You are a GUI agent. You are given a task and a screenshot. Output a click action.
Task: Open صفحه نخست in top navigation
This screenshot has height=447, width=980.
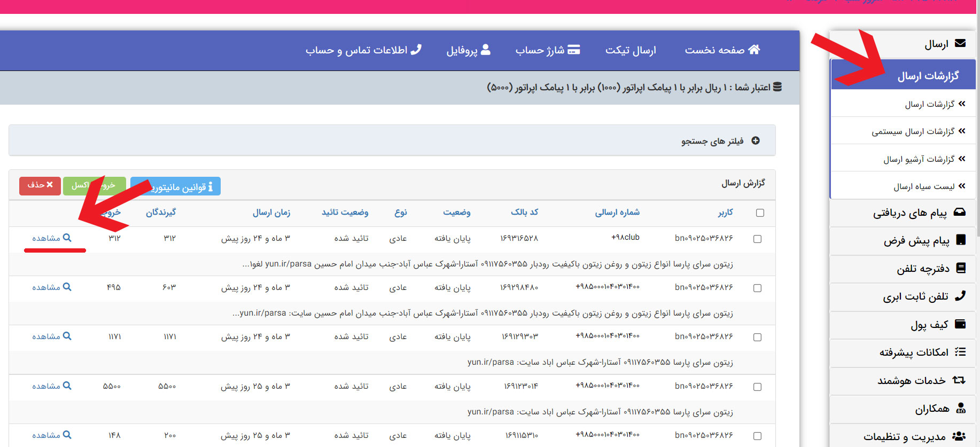(x=722, y=50)
